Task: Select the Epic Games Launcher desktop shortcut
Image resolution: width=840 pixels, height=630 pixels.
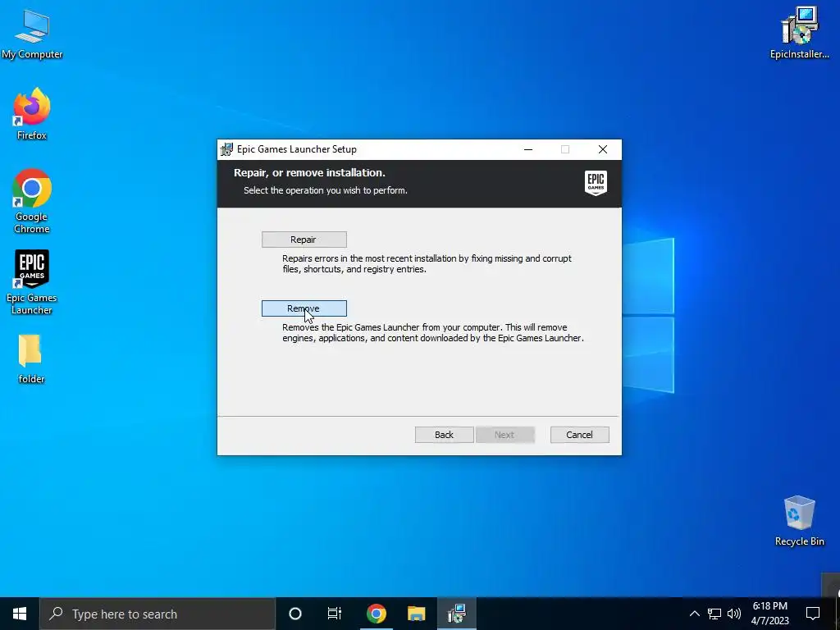Action: tap(32, 282)
